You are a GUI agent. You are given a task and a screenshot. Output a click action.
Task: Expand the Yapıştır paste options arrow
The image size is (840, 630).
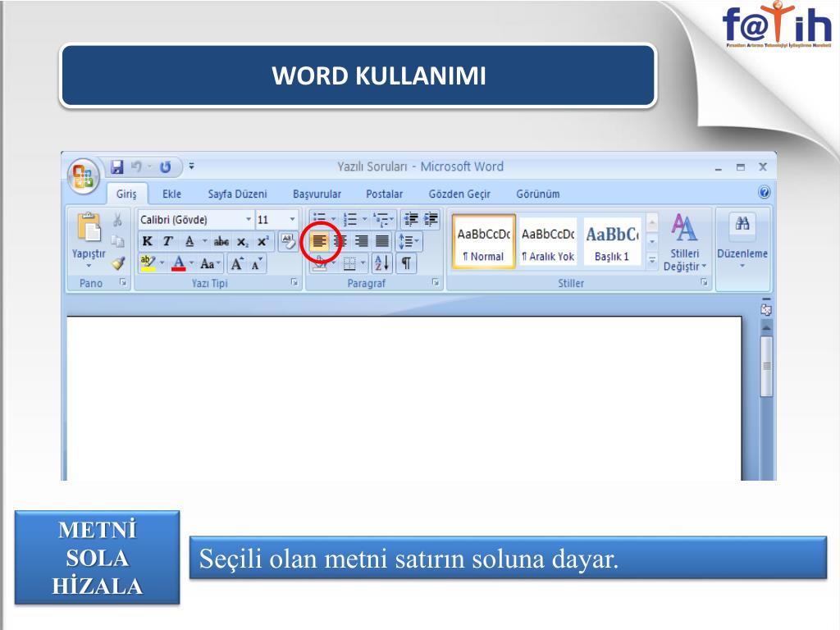click(89, 266)
